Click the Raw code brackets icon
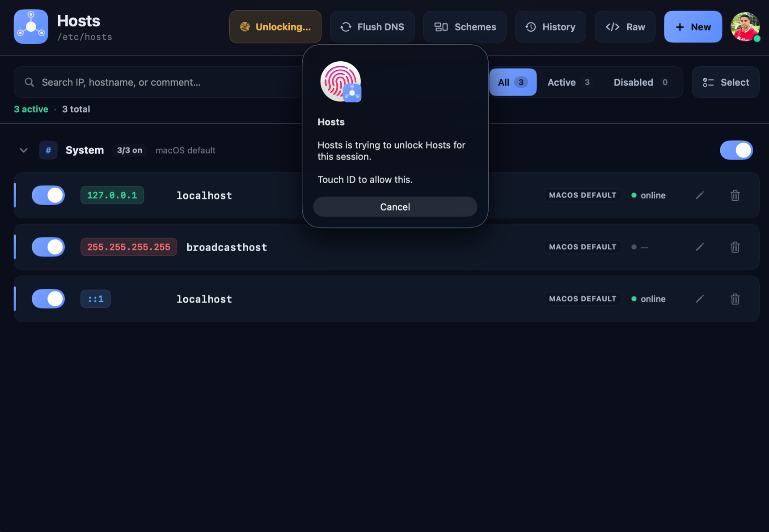Image resolution: width=769 pixels, height=532 pixels. (x=613, y=27)
